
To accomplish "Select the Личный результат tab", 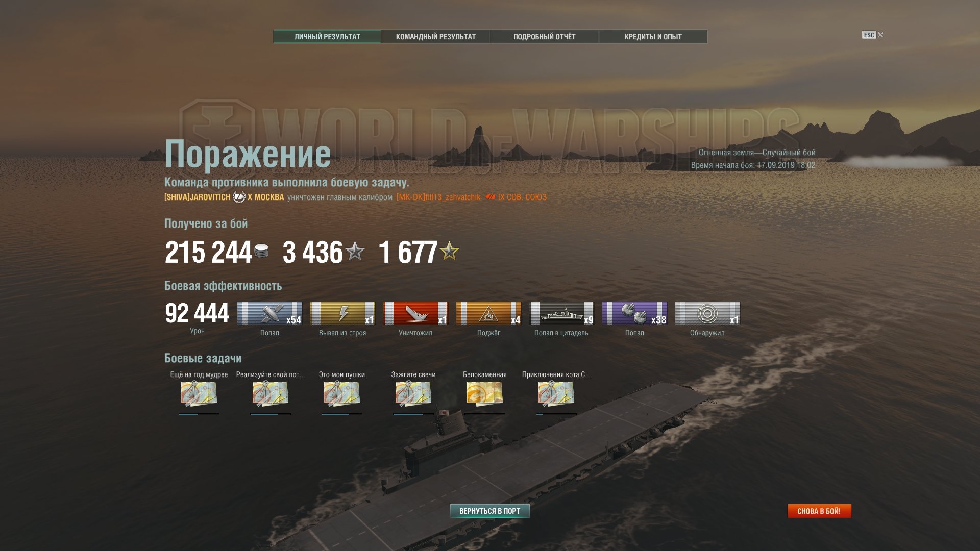I will (327, 37).
